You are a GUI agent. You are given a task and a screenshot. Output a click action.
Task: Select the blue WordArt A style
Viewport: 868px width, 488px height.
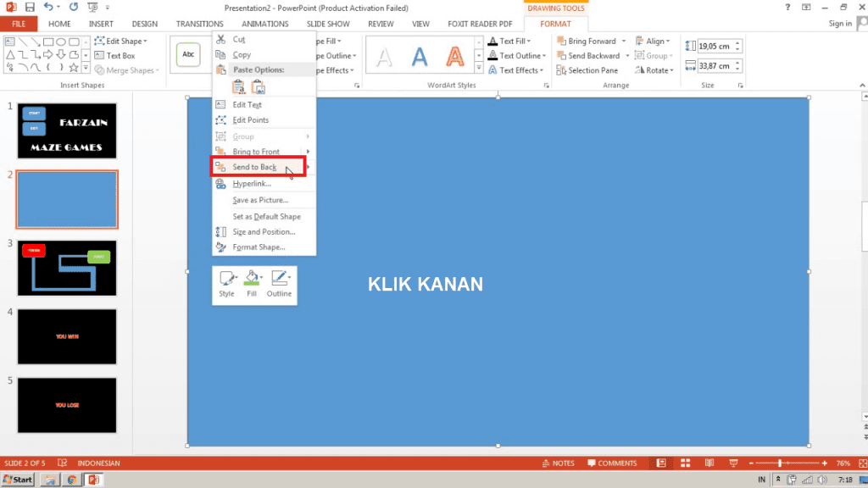(x=420, y=57)
